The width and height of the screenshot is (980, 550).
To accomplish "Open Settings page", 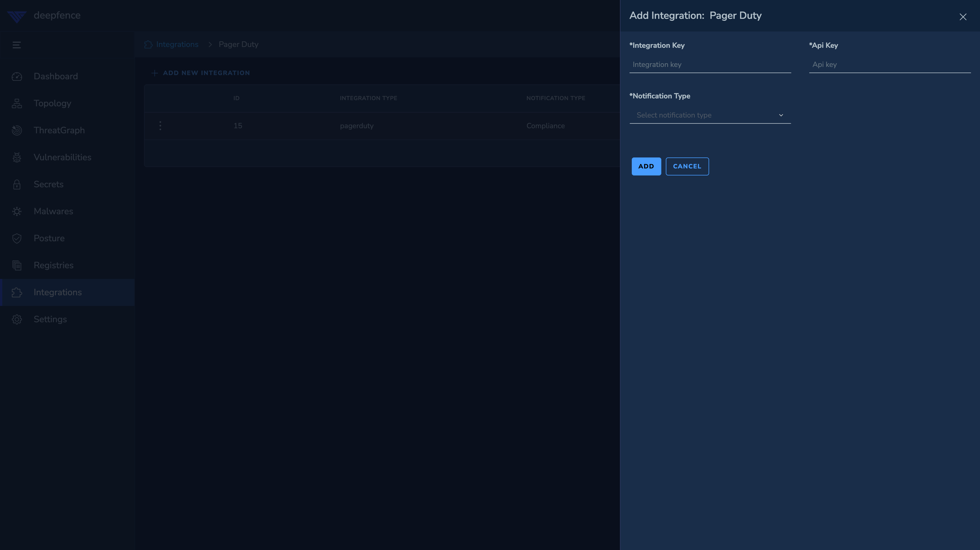I will (x=67, y=319).
